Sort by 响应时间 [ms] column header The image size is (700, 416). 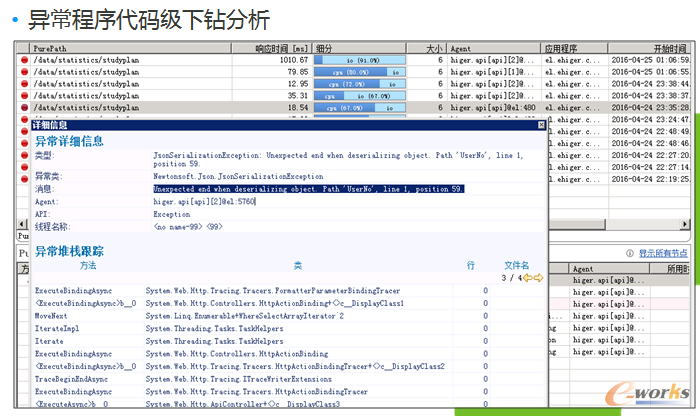[283, 48]
